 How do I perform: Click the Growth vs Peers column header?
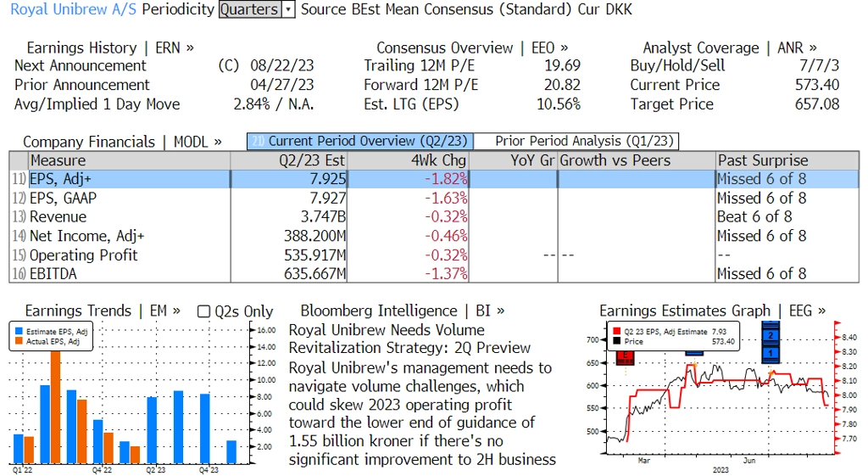(636, 160)
